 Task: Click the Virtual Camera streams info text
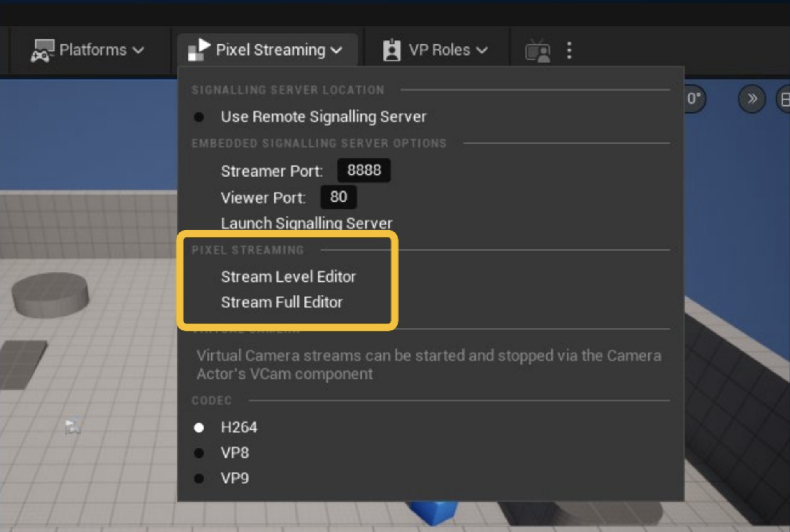pos(429,365)
